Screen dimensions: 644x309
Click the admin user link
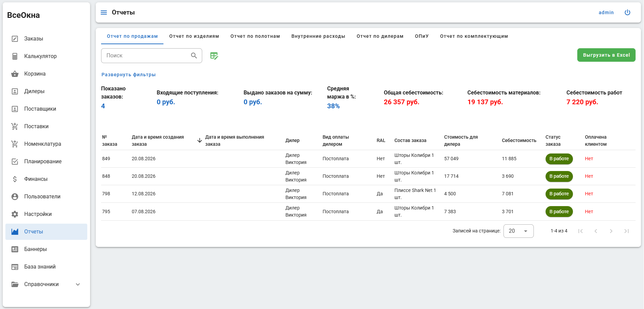point(606,12)
